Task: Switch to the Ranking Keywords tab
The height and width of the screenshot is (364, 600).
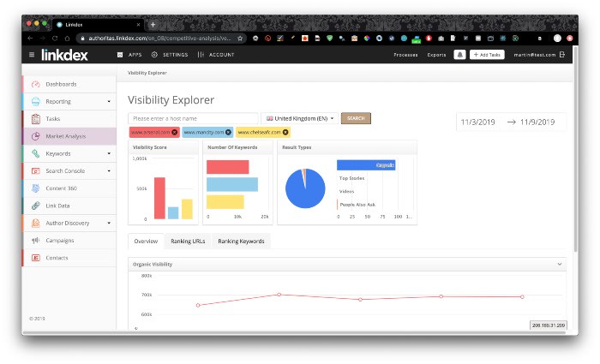Action: point(241,242)
